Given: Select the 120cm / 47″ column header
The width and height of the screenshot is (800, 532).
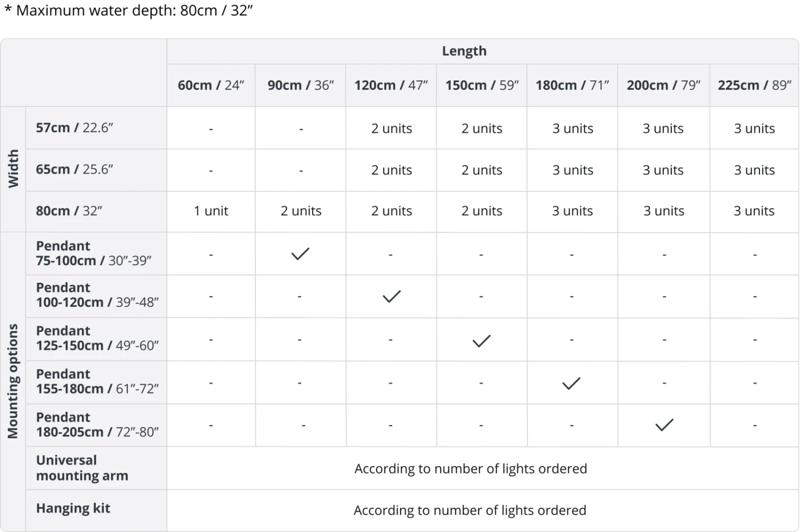Looking at the screenshot, I should pyautogui.click(x=391, y=85).
